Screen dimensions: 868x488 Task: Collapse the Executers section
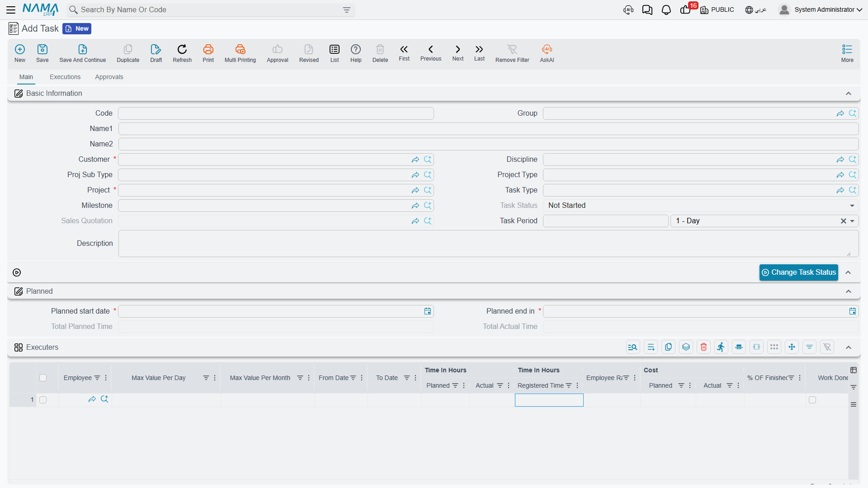point(849,347)
